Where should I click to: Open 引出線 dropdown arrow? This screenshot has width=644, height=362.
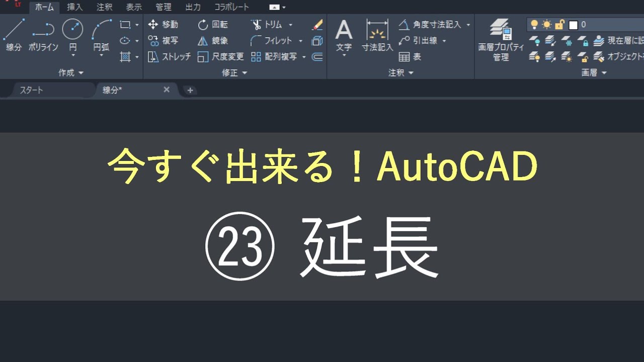pos(444,41)
